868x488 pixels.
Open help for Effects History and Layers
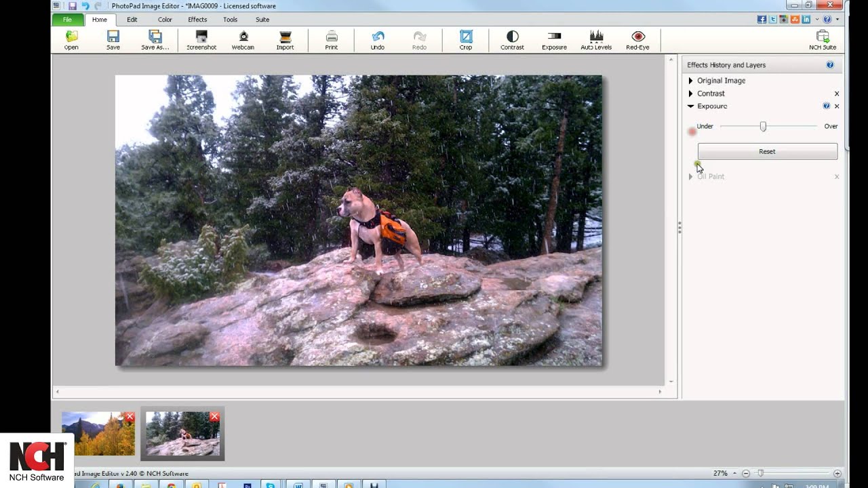click(x=830, y=65)
